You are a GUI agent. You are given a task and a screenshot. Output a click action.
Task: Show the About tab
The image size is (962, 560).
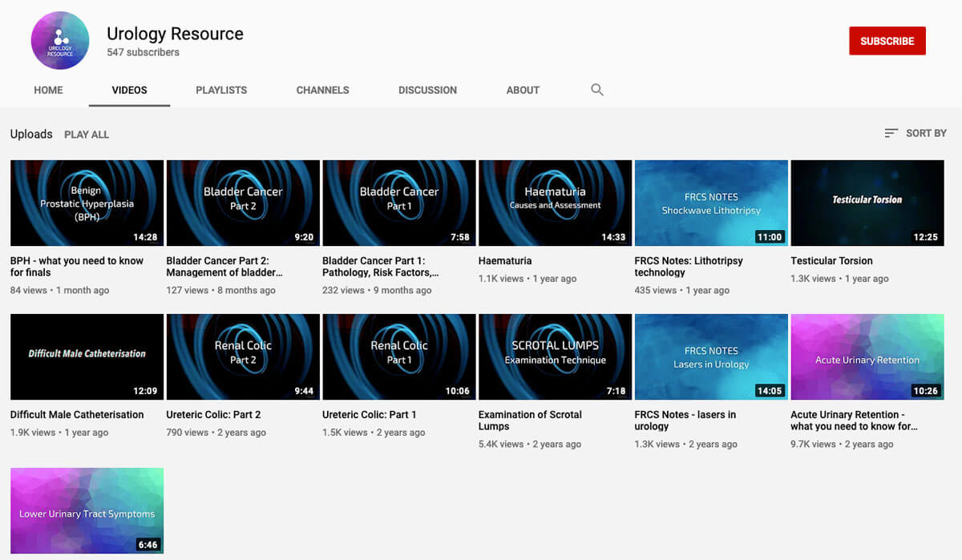pyautogui.click(x=523, y=90)
